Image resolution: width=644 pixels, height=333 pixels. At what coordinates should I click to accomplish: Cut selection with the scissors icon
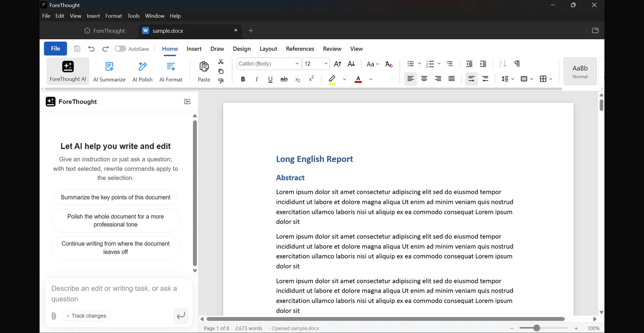[221, 62]
